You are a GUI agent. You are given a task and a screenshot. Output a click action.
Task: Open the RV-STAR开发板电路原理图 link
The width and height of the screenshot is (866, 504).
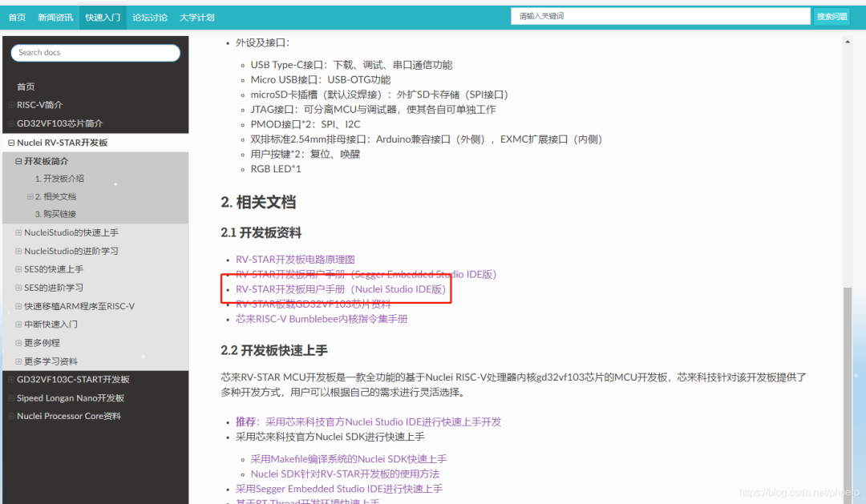point(295,259)
